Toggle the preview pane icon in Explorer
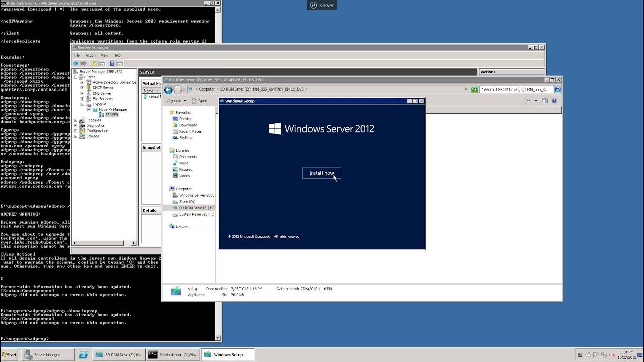 click(x=545, y=101)
